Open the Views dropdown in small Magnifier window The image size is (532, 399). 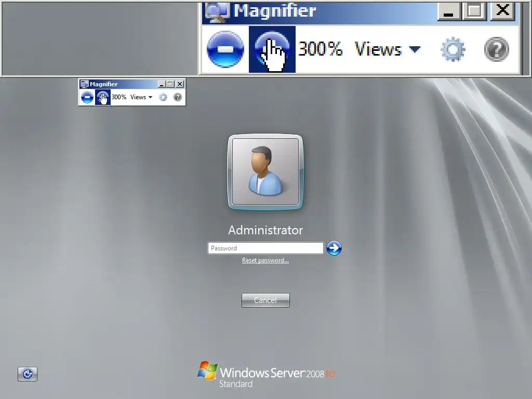click(x=141, y=97)
